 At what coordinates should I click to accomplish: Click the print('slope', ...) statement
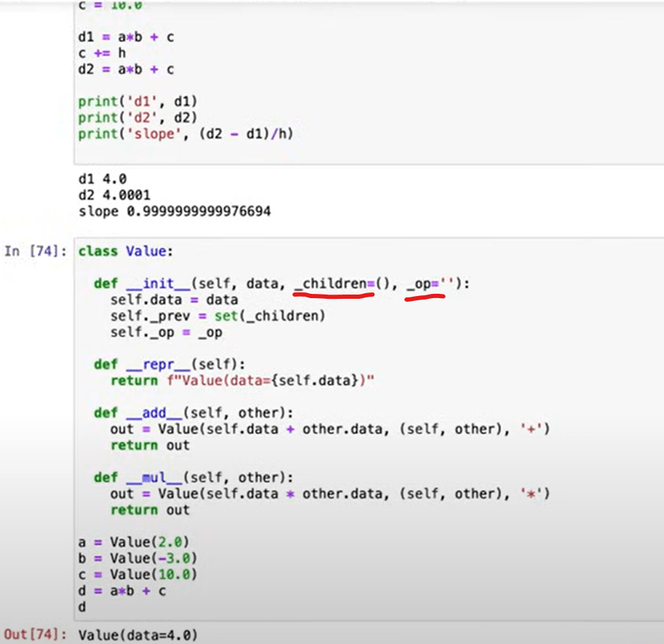185,134
